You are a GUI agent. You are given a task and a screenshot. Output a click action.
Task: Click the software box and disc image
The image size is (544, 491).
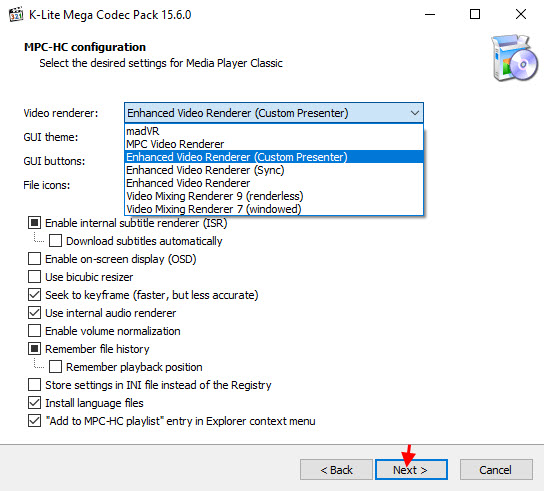[x=514, y=58]
